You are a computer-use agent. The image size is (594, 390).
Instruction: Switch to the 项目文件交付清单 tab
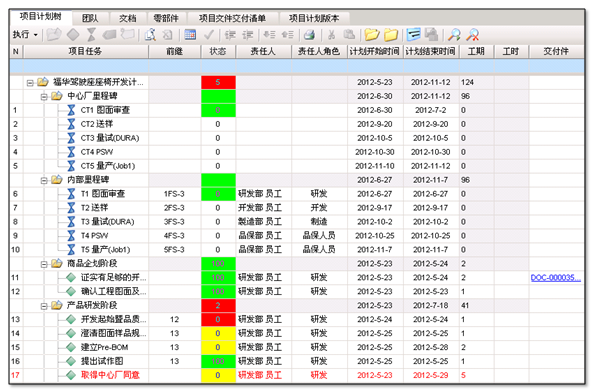coord(232,18)
